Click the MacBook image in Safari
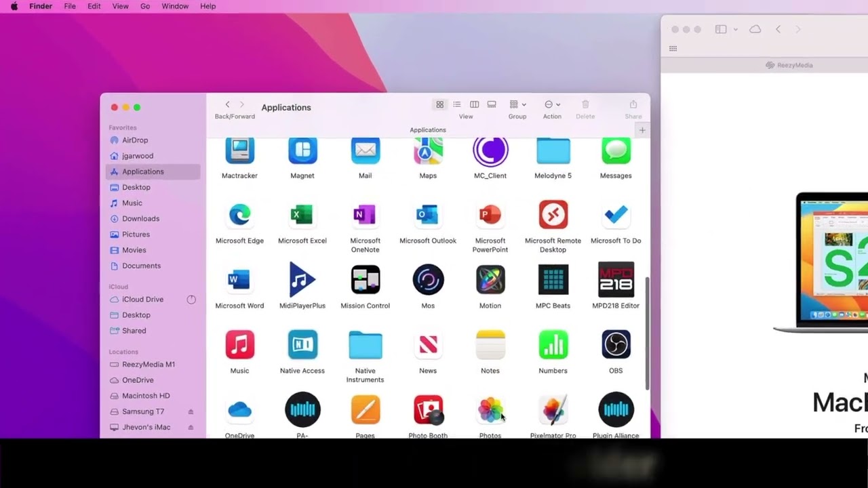Viewport: 868px width, 488px height. [821, 263]
